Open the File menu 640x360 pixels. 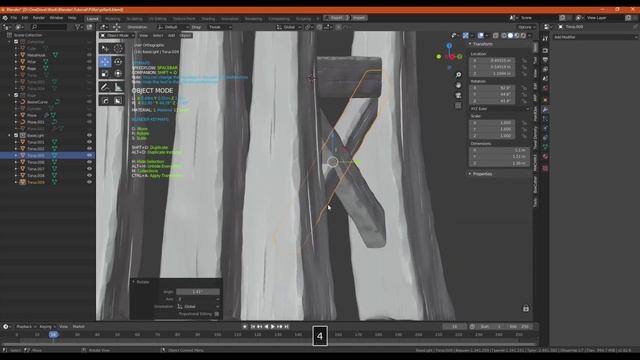[x=14, y=18]
